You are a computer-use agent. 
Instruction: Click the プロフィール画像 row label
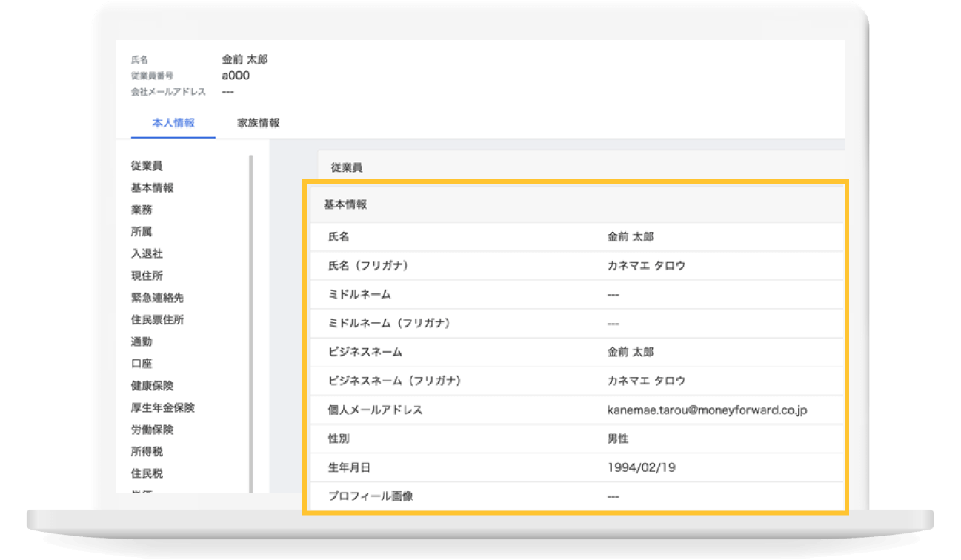370,496
